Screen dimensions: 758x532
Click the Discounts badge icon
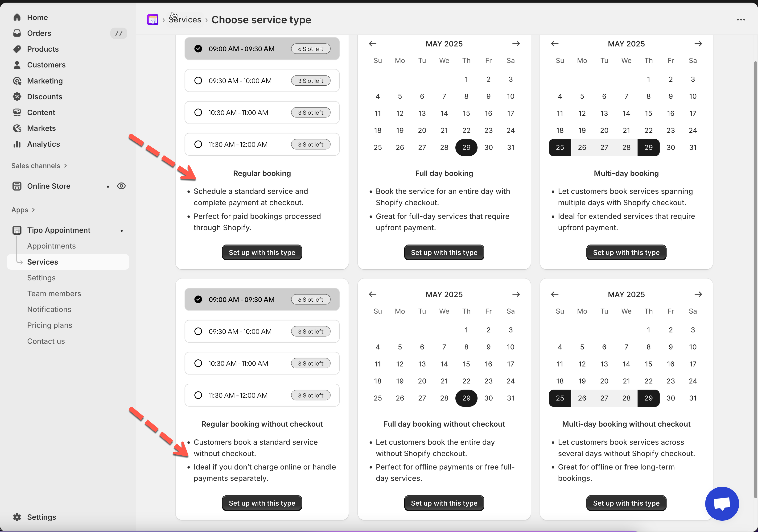(17, 97)
